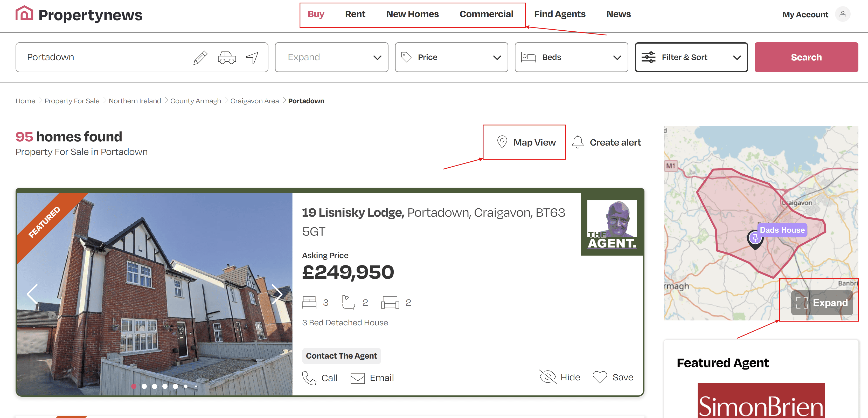Use current location arrow icon
This screenshot has height=418, width=868.
[x=252, y=58]
